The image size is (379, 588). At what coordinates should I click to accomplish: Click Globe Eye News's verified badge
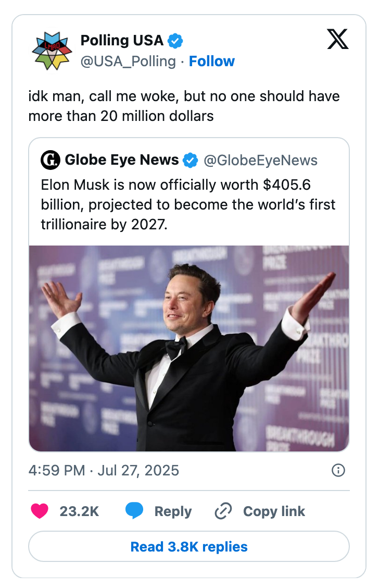(191, 161)
